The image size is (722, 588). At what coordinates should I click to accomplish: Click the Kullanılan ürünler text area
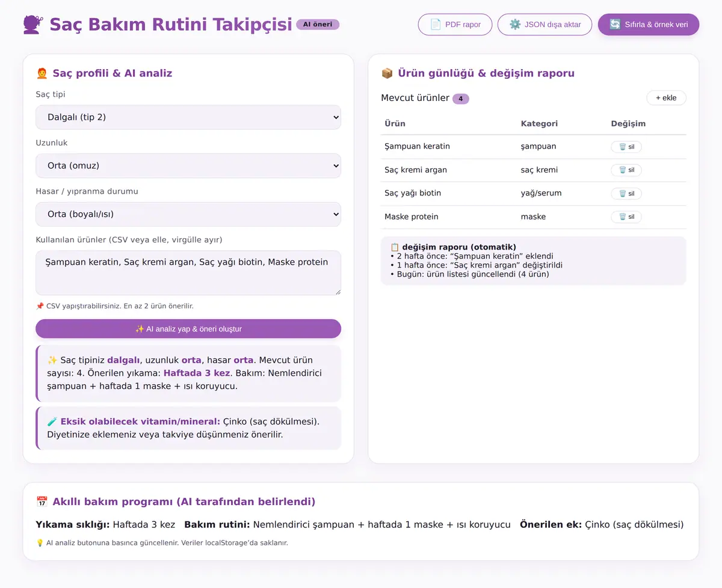click(188, 273)
